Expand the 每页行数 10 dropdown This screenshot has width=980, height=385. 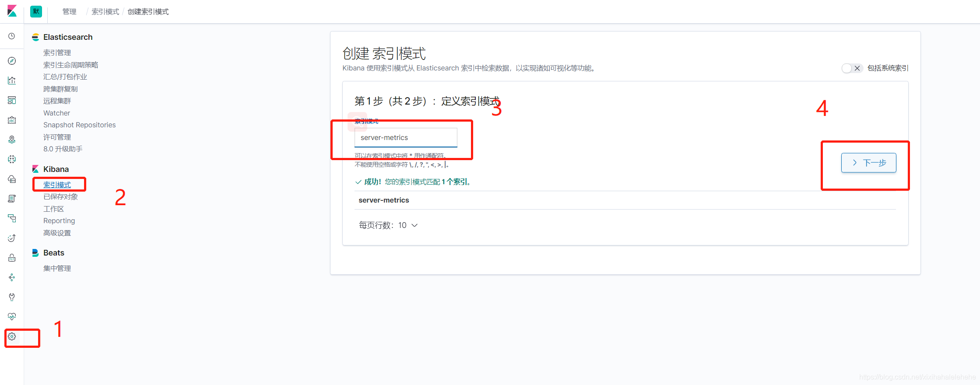388,225
